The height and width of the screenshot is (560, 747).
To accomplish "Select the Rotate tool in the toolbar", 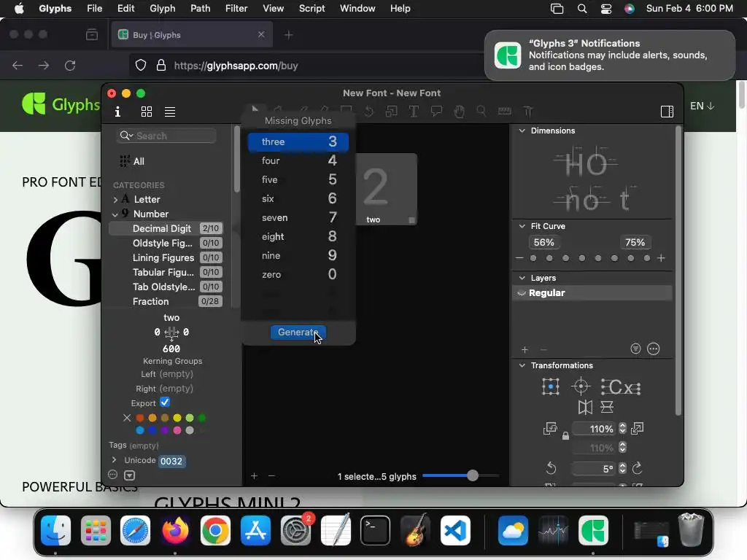I will [368, 112].
